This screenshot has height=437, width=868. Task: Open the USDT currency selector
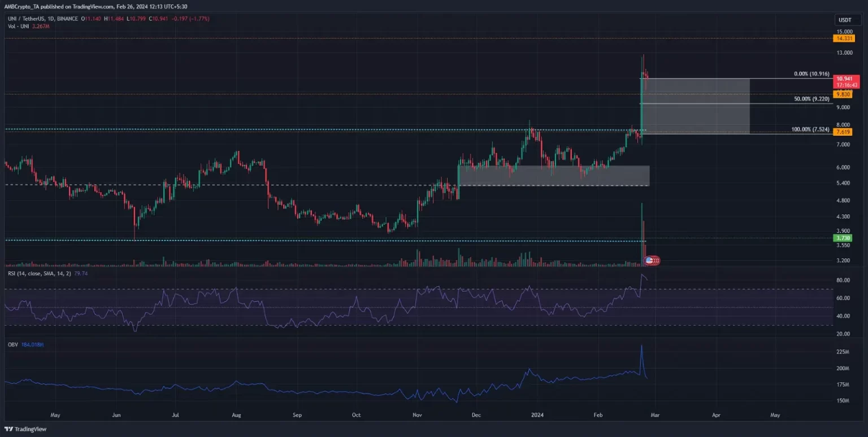click(x=843, y=20)
